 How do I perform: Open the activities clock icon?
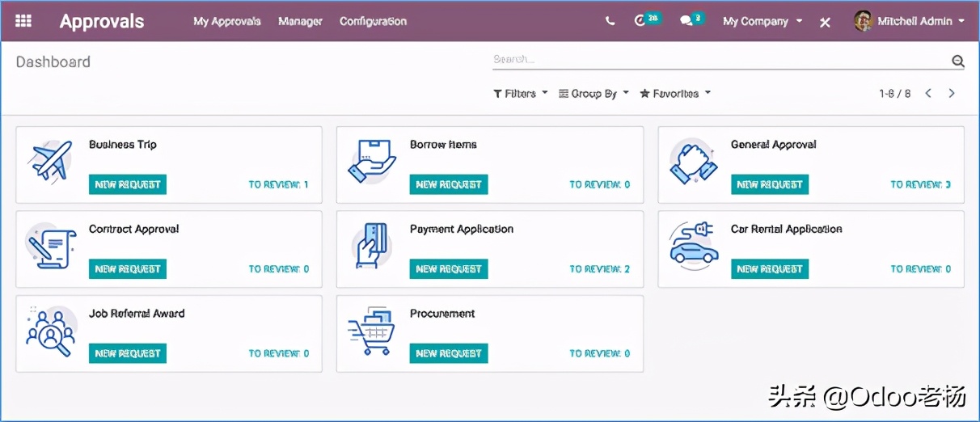[x=640, y=21]
